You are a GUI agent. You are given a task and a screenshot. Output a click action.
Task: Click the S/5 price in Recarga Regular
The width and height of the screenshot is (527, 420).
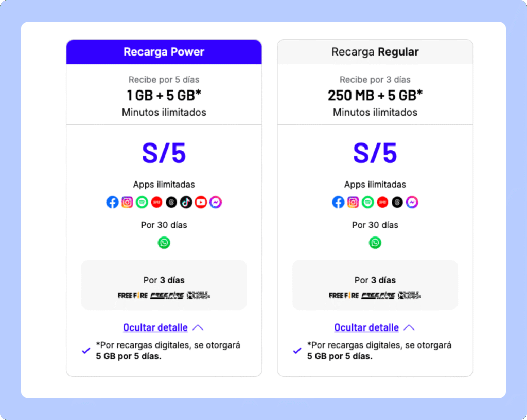[375, 153]
